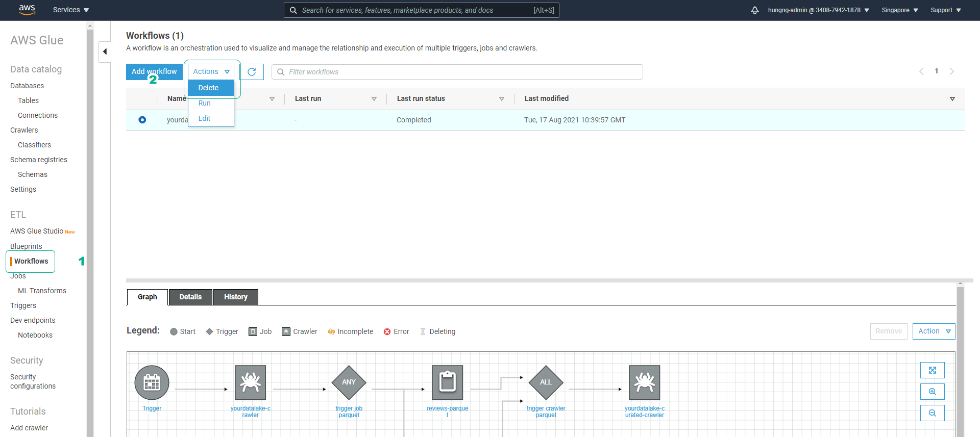Sort by Last run column arrow

[374, 99]
